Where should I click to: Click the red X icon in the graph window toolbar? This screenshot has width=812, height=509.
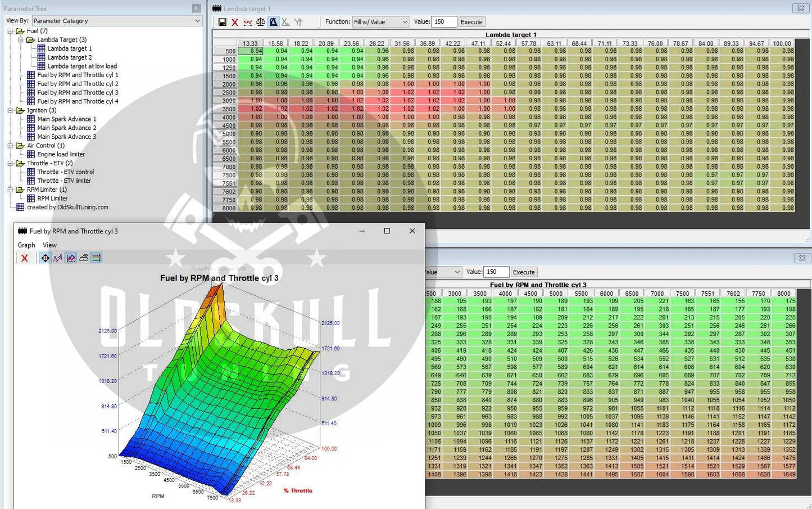(x=24, y=258)
